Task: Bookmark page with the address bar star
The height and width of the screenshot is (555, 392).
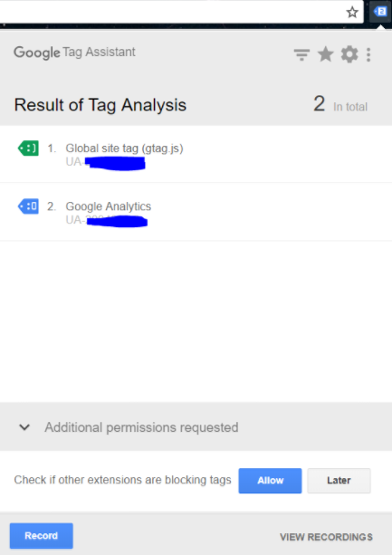Action: [x=352, y=13]
